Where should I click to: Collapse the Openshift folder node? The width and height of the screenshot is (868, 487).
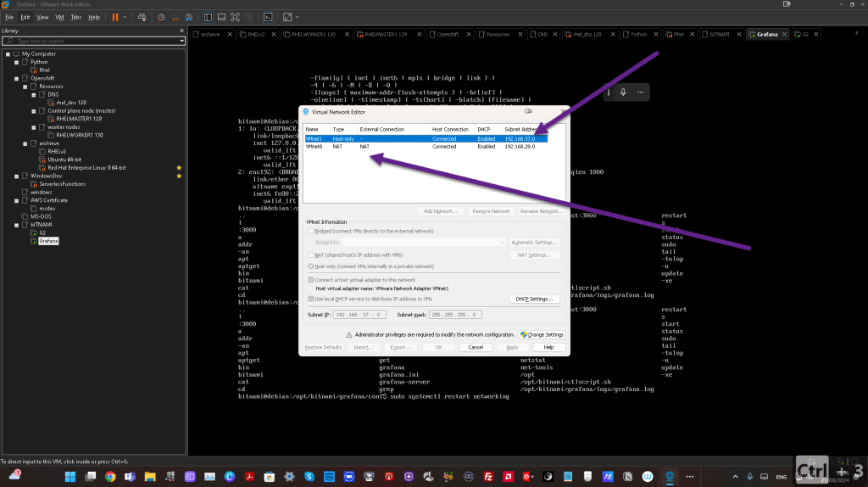coord(17,79)
